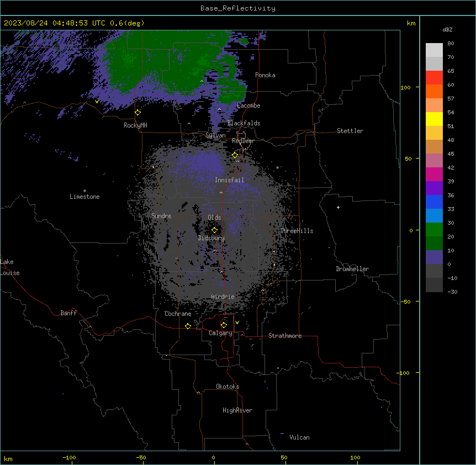Pick the magenta 39-42 dBZ legend swatch
The height and width of the screenshot is (465, 476).
(434, 174)
